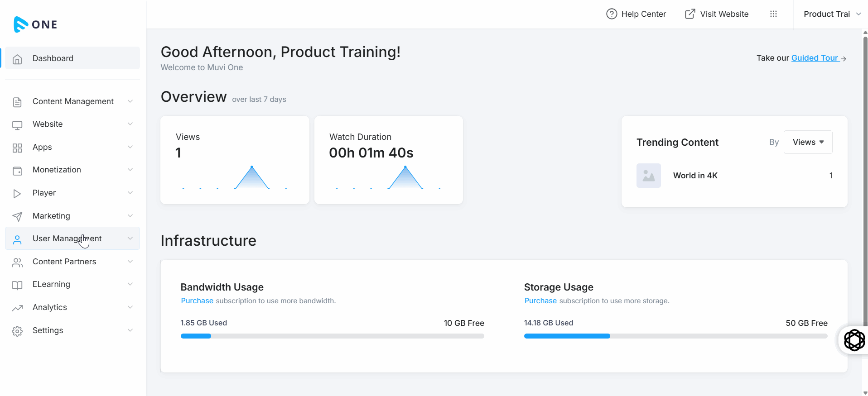Click the Dashboard home icon
This screenshot has height=396, width=868.
pyautogui.click(x=17, y=59)
